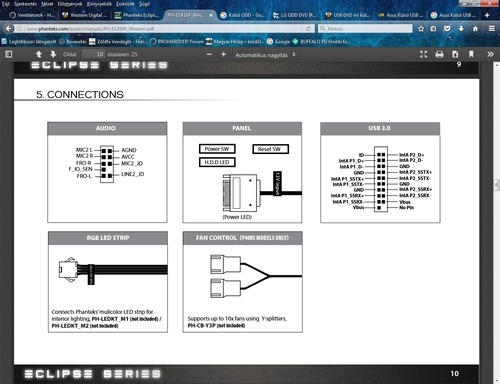The width and height of the screenshot is (500, 384).
Task: Open the Szerkesztés menu
Action: pyautogui.click(x=25, y=4)
